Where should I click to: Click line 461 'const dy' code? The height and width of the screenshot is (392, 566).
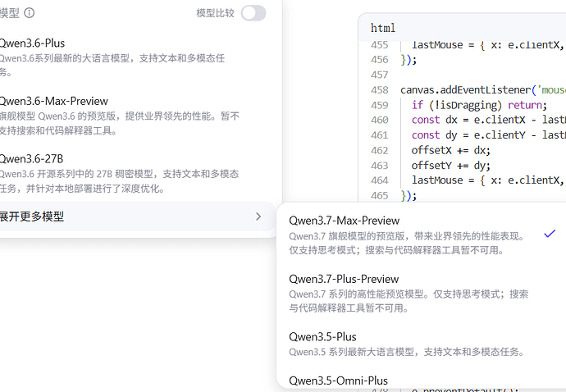488,135
